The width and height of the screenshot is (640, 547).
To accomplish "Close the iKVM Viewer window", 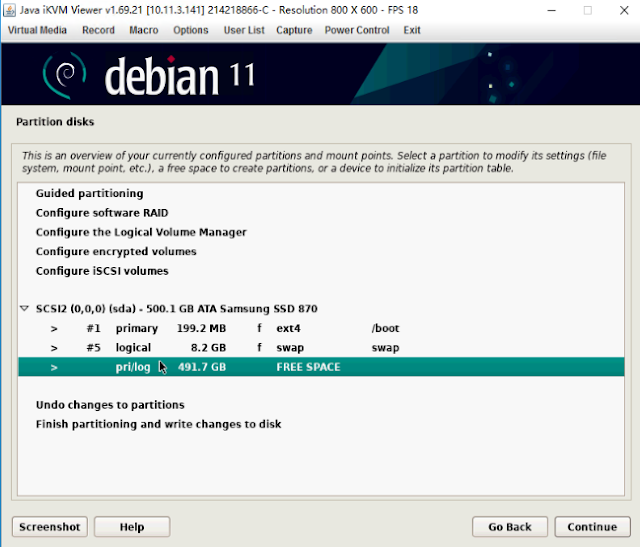I will coord(624,10).
